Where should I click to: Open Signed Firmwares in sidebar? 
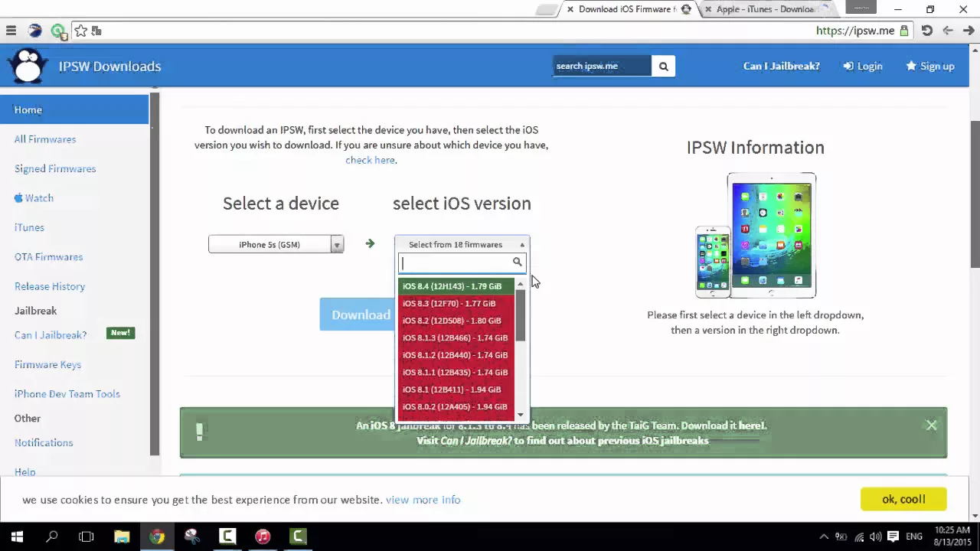(55, 168)
